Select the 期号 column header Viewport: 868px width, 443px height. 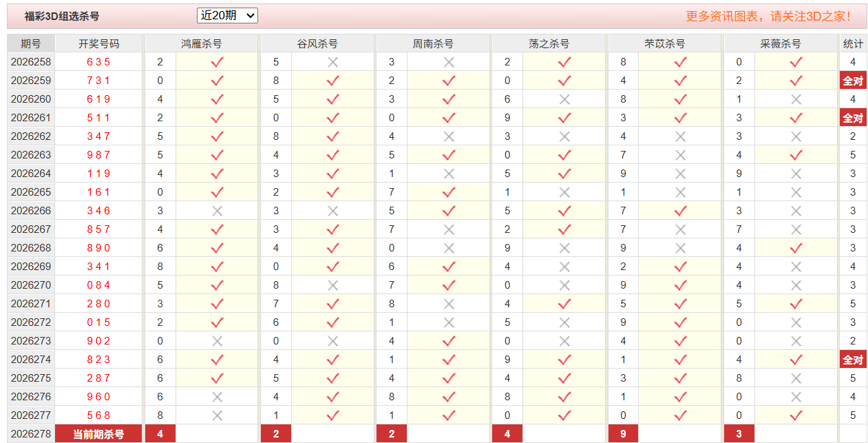pyautogui.click(x=31, y=43)
